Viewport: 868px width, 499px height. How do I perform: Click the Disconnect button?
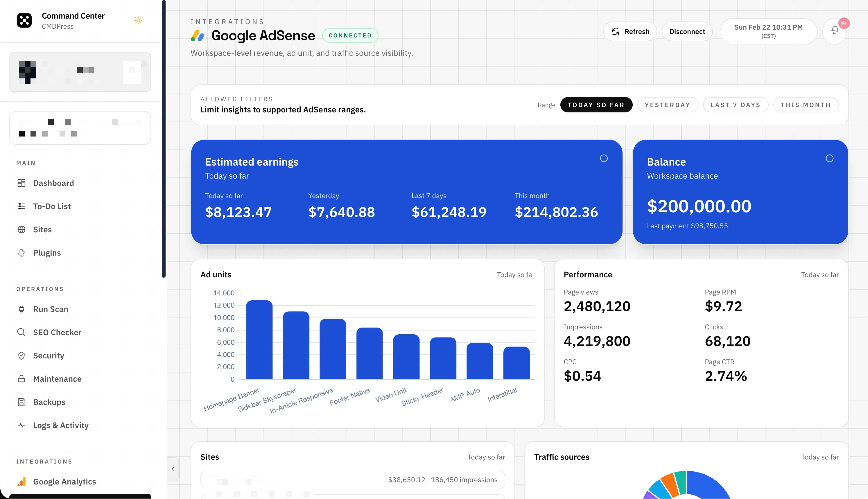click(687, 32)
